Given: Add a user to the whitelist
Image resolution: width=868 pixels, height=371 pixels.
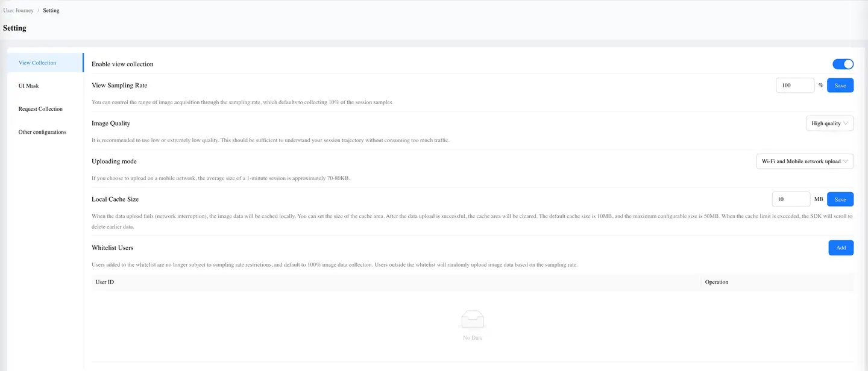Looking at the screenshot, I should pyautogui.click(x=840, y=248).
